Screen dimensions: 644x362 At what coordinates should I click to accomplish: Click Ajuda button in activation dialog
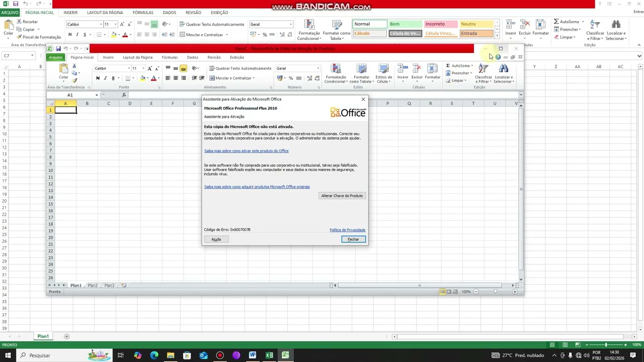[216, 239]
